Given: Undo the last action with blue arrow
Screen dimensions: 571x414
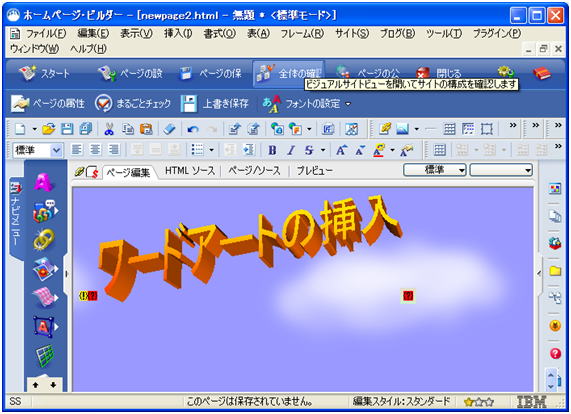Looking at the screenshot, I should (193, 129).
